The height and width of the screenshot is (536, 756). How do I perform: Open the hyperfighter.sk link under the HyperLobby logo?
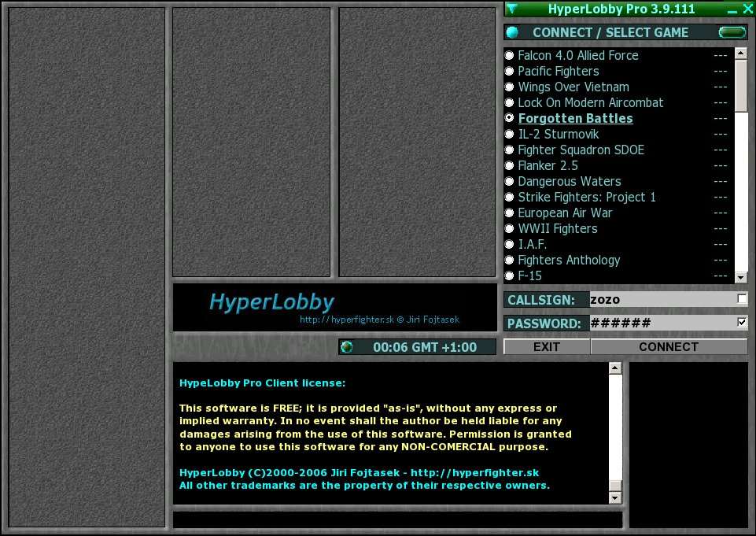coord(347,320)
